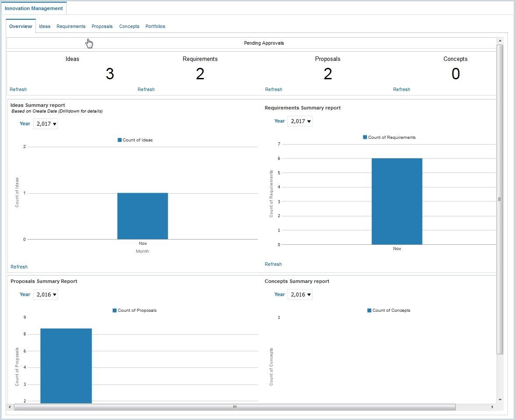Refresh the pending Requirements approvals
Viewport: 515px width, 420px height.
pos(146,89)
